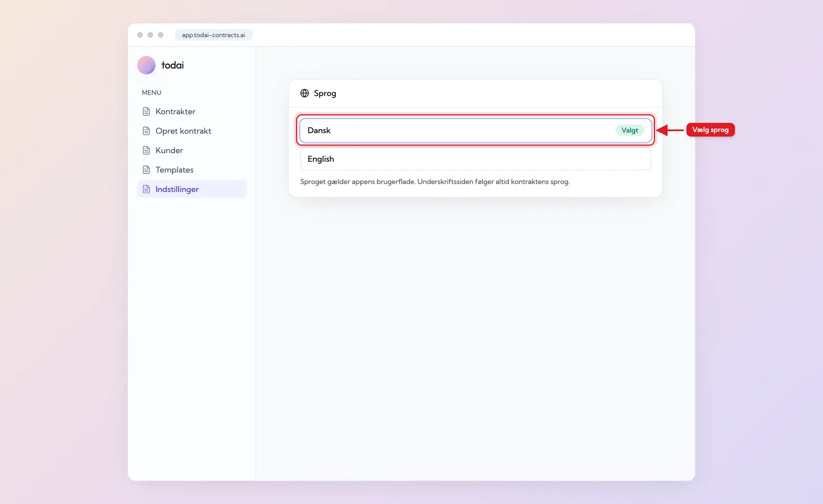The image size is (823, 504).
Task: Go to Opret kontrakt page
Action: click(192, 131)
